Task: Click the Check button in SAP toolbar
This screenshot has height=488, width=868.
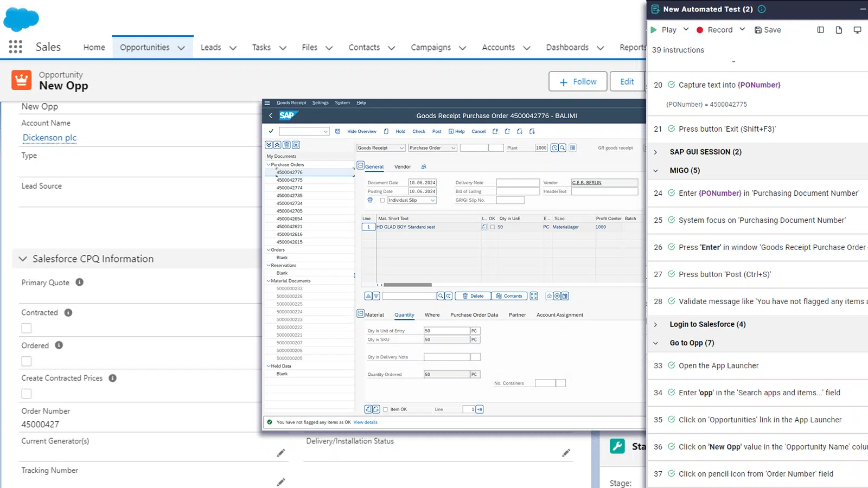Action: tap(419, 131)
